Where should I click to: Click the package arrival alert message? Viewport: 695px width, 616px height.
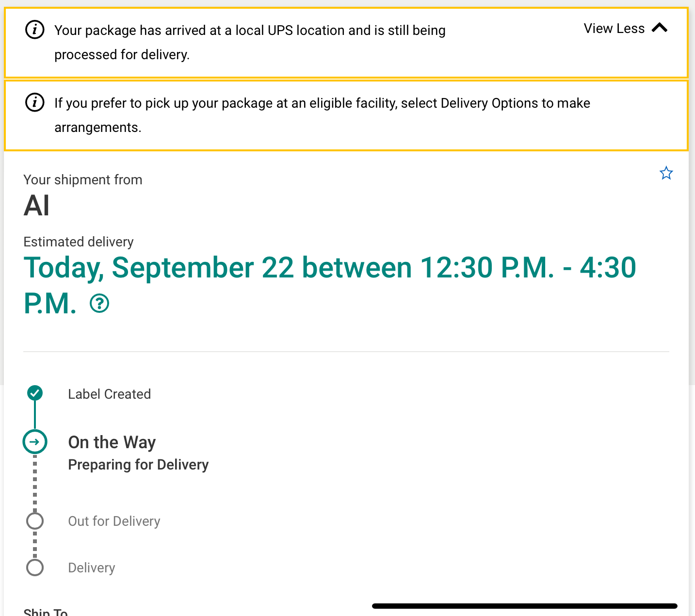point(250,42)
